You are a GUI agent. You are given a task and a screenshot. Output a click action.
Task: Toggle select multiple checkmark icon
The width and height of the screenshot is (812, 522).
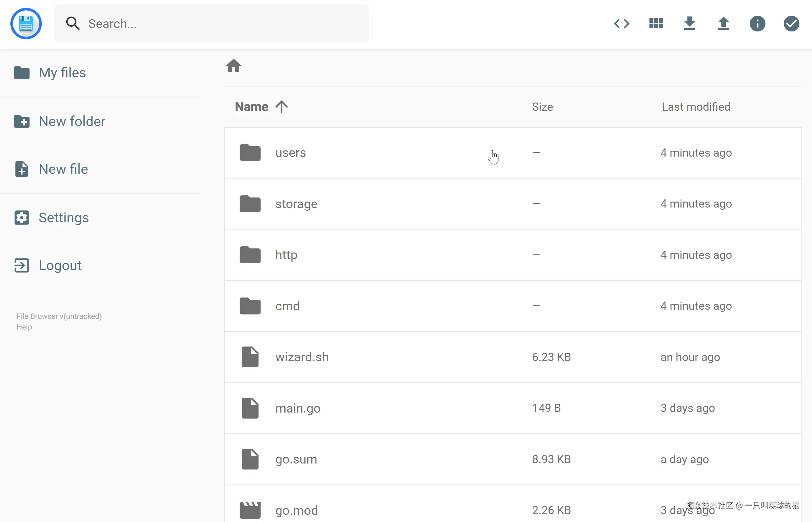click(791, 24)
